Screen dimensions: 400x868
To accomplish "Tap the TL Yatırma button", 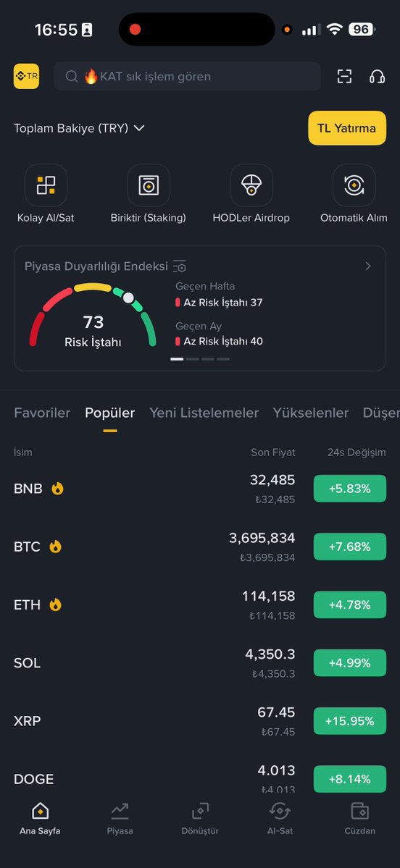I will [347, 128].
